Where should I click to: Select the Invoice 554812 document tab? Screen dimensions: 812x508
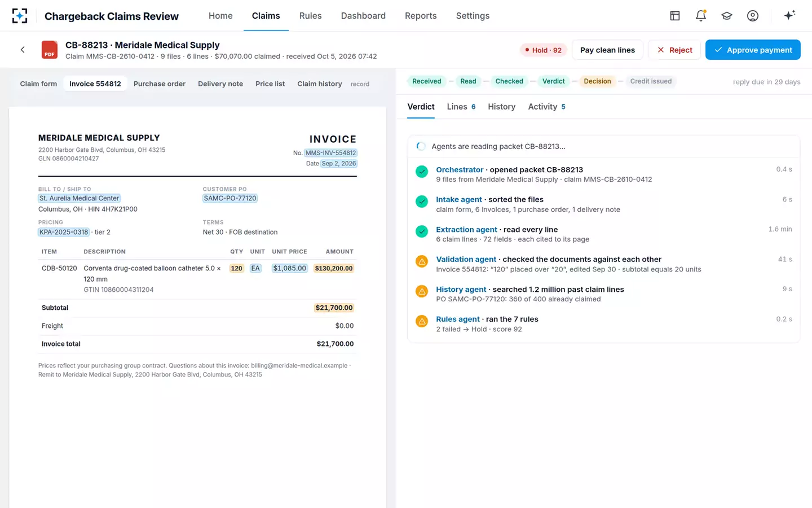(95, 84)
